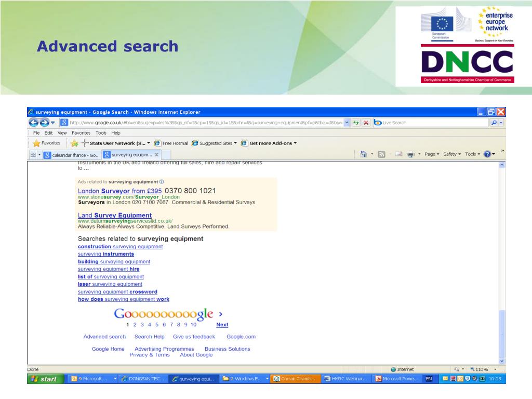The image size is (532, 399).
Task: Open the Help menu
Action: (x=116, y=133)
